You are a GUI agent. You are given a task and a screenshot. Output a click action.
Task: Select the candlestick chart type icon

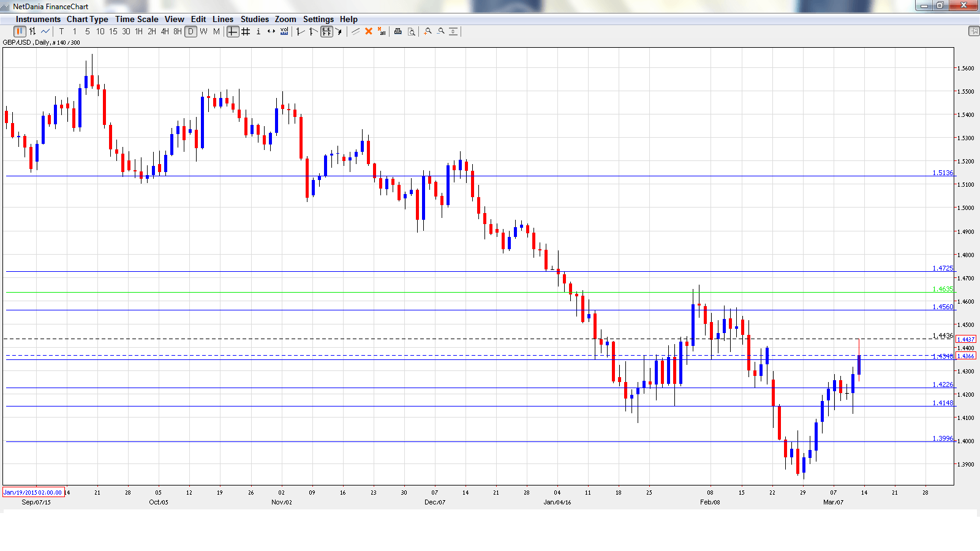click(20, 32)
